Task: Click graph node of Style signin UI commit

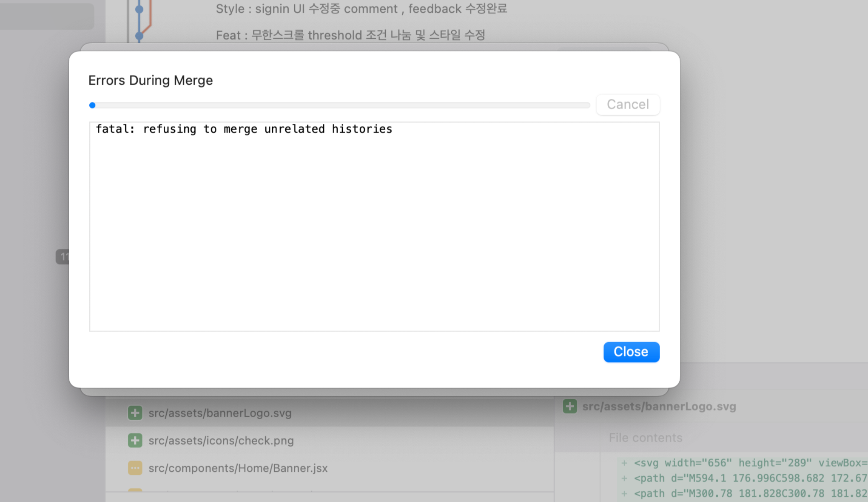Action: click(x=139, y=9)
